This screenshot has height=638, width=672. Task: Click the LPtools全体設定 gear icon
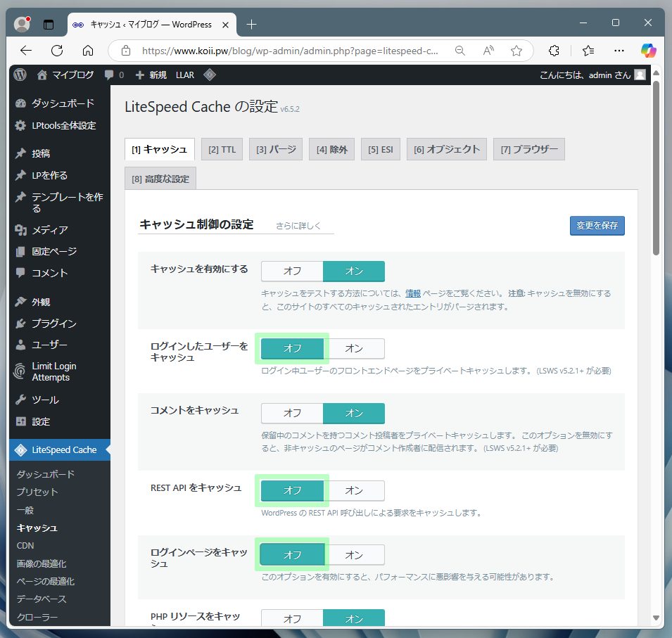[x=20, y=125]
